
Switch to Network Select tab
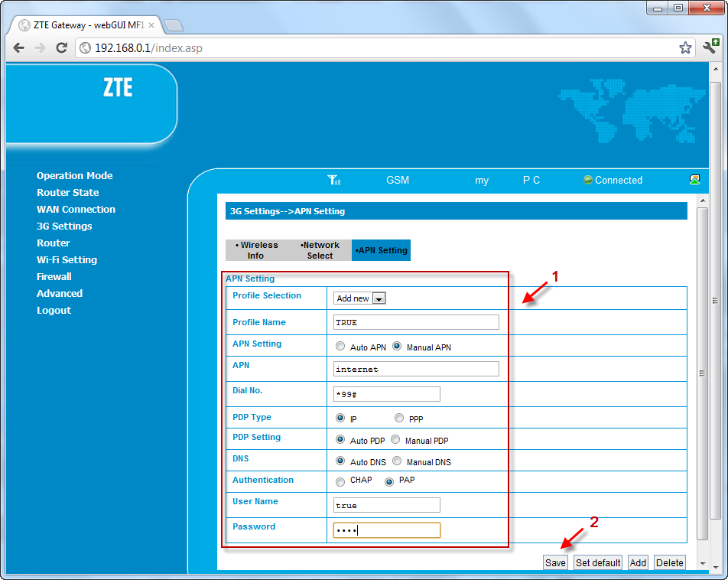click(320, 250)
